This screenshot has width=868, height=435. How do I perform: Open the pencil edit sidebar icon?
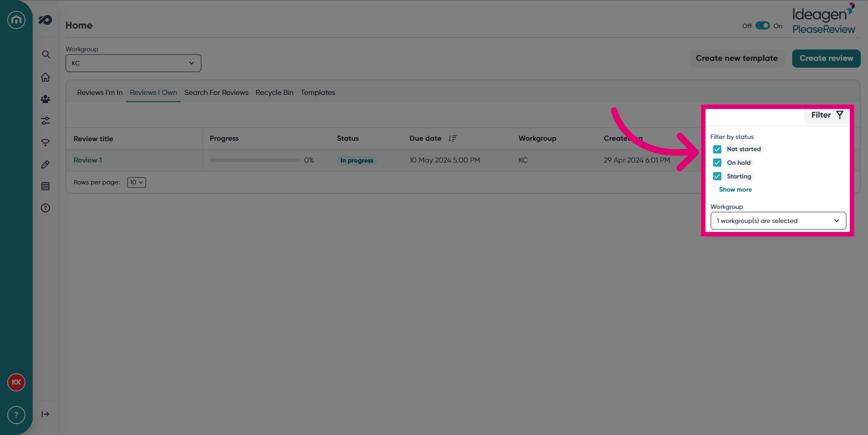click(x=45, y=164)
